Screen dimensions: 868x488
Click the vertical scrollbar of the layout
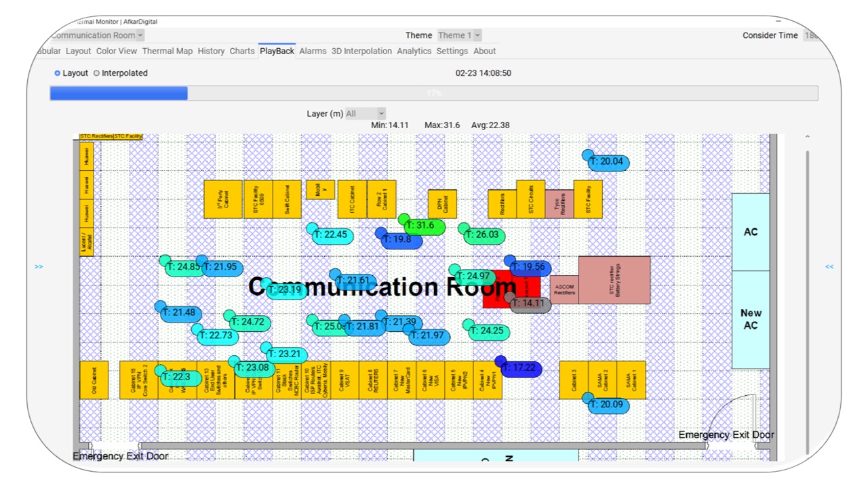coord(807,298)
